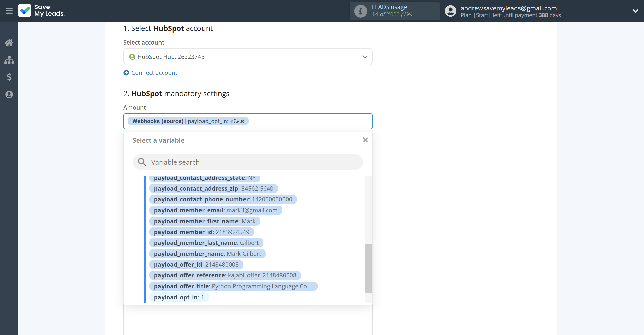The image size is (644, 335).
Task: Select payload_member_last_name variable
Action: tap(206, 243)
